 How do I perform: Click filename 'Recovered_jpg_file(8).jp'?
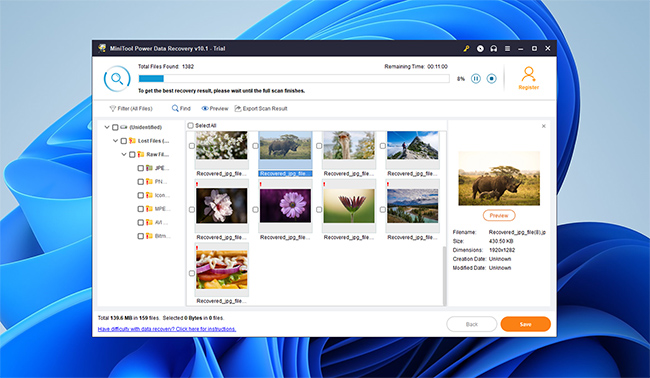click(517, 233)
